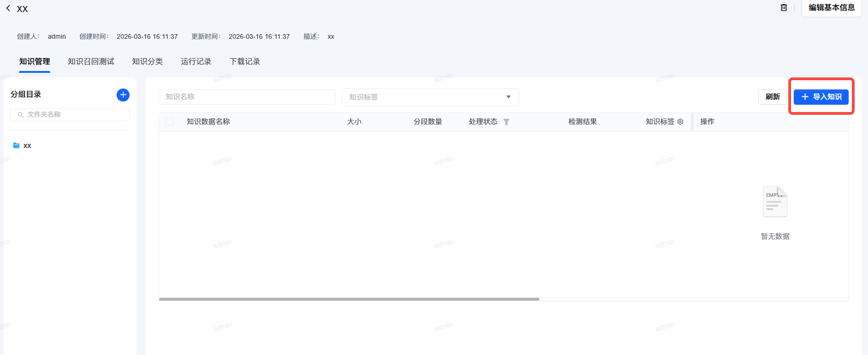Switch to the 知识召回测试 tab

91,61
